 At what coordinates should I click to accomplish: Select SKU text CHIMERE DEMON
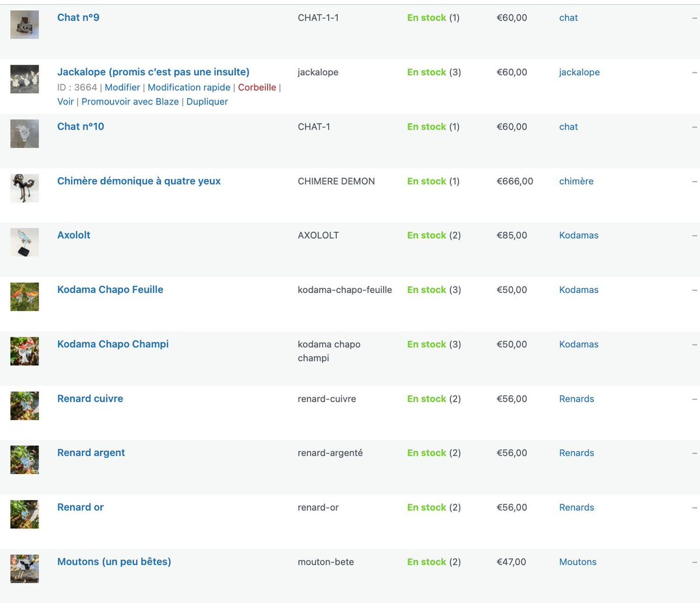tap(336, 181)
